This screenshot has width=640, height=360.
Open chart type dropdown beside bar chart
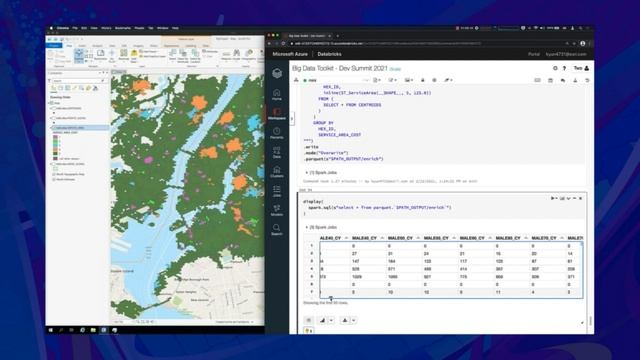(331, 320)
